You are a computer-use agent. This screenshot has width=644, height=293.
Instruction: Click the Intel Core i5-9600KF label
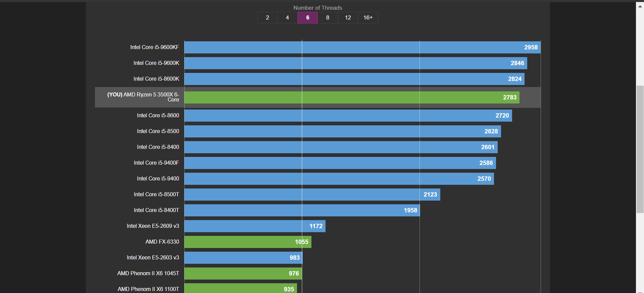pyautogui.click(x=155, y=47)
